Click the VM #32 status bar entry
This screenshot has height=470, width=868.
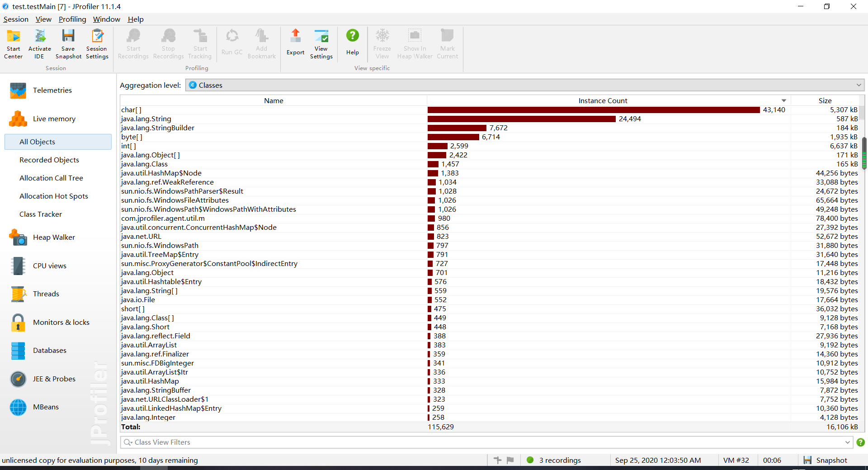[736, 460]
